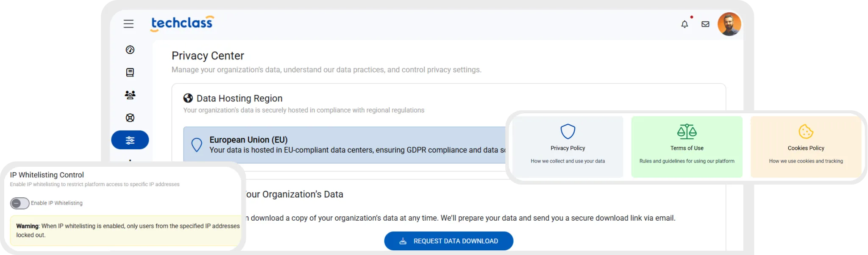
Task: Open the courses book sidebar icon
Action: (130, 73)
